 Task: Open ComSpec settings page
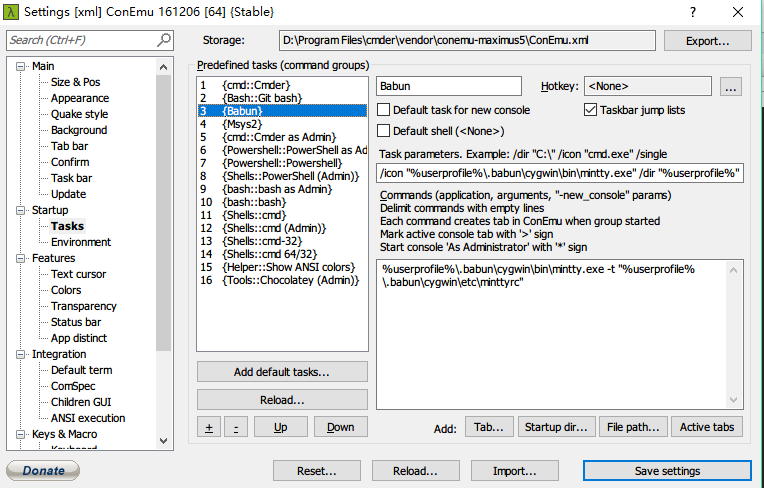pyautogui.click(x=73, y=386)
